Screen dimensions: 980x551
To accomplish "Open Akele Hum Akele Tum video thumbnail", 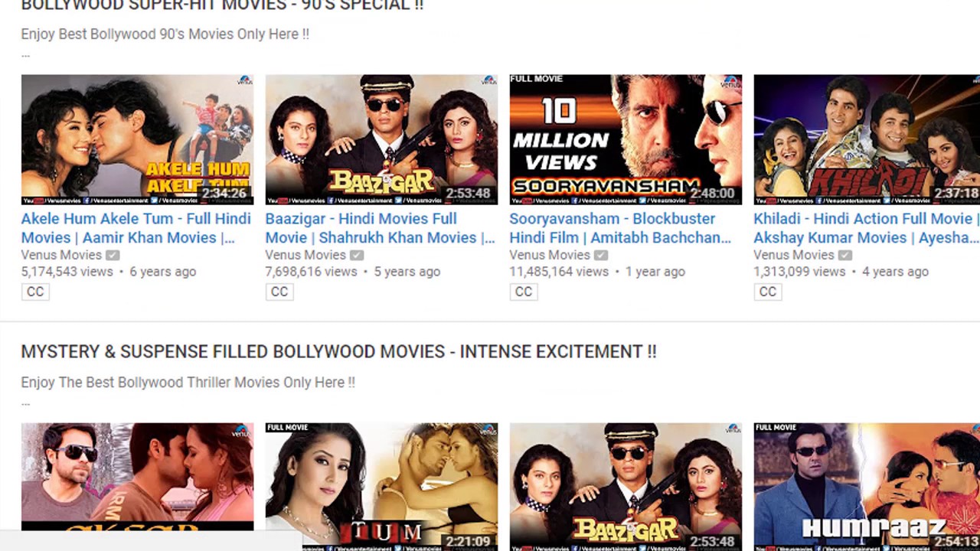I will click(137, 139).
